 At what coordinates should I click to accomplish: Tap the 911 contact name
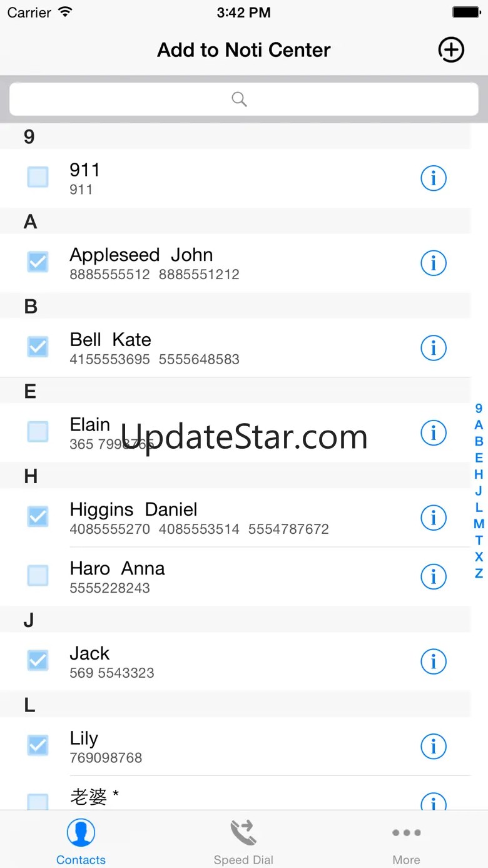[84, 170]
